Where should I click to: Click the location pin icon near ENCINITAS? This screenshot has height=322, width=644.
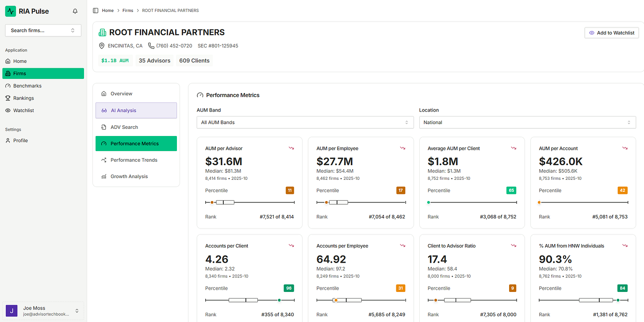point(102,46)
